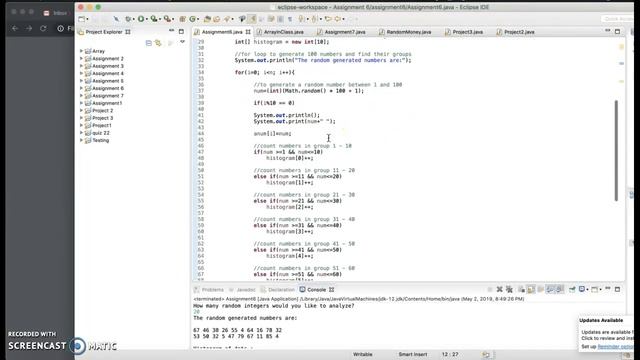
Task: Toggle Link with Editor in Project Explorer
Action: [158, 42]
